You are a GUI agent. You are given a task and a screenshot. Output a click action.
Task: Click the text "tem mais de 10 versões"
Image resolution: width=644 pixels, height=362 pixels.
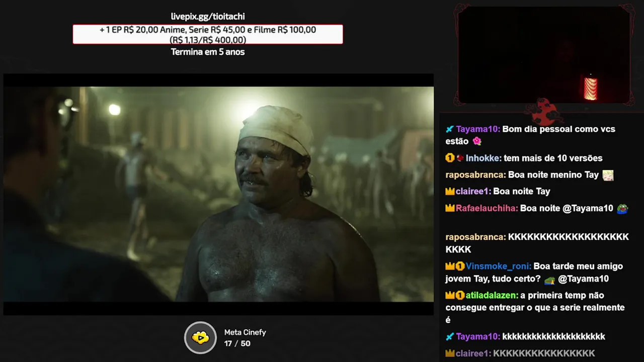click(x=553, y=158)
